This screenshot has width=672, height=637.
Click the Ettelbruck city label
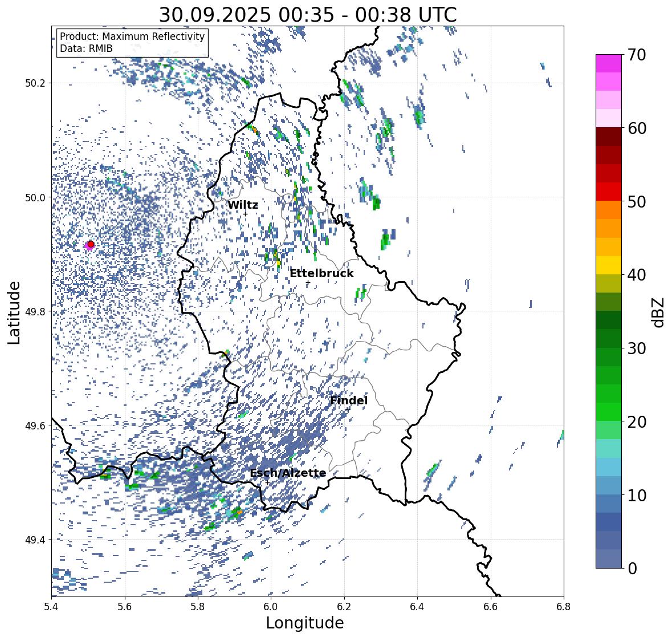321,274
